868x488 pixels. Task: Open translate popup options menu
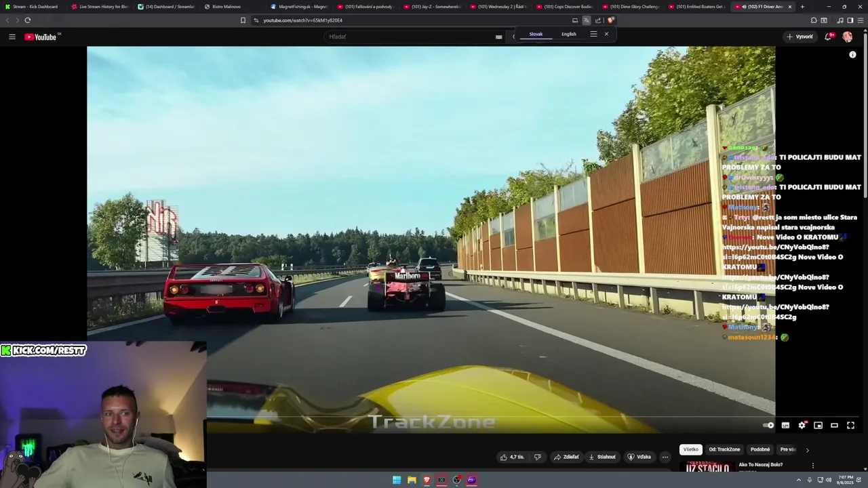(593, 34)
